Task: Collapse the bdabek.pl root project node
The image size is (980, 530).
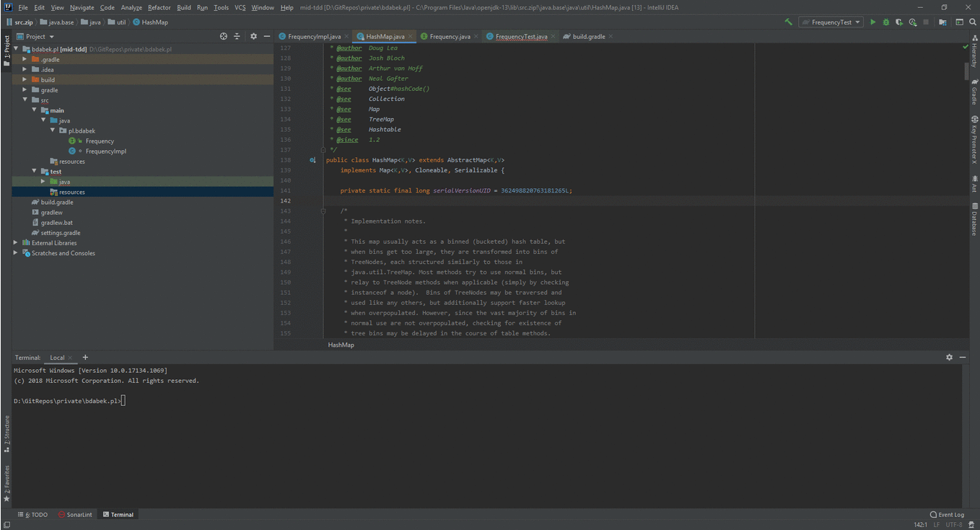Action: point(16,49)
